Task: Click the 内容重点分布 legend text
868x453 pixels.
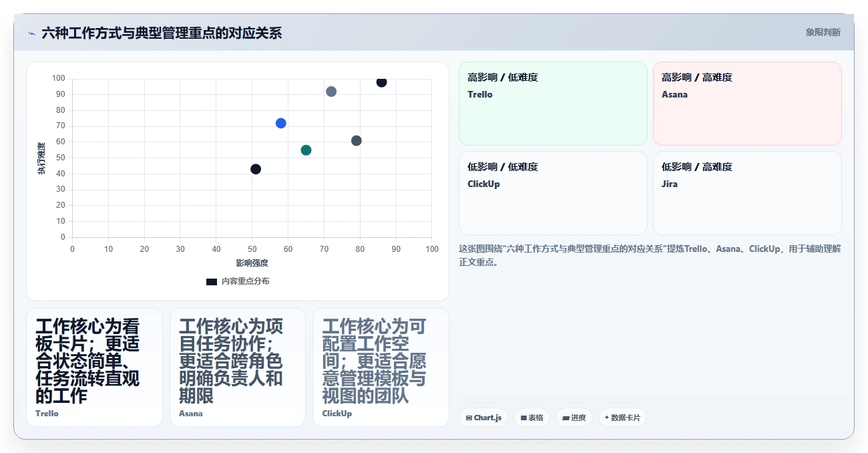Action: click(x=246, y=281)
